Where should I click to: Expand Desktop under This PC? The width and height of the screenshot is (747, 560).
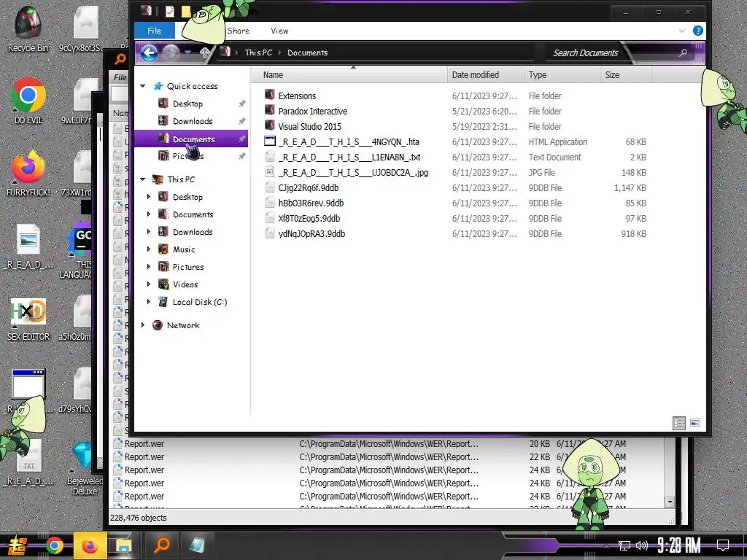pos(149,197)
